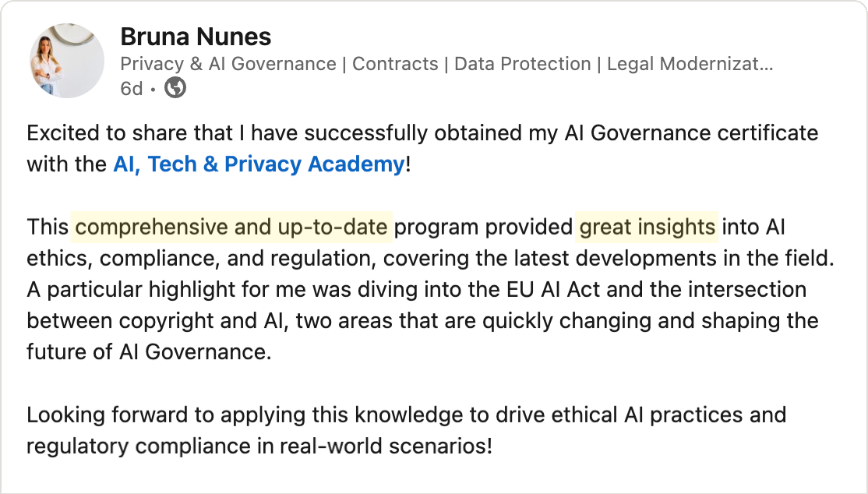Click the globe public visibility icon
This screenshot has width=868, height=494.
point(176,89)
